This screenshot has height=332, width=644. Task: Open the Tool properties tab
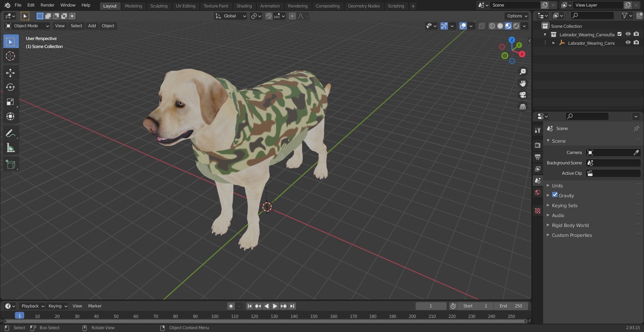537,130
